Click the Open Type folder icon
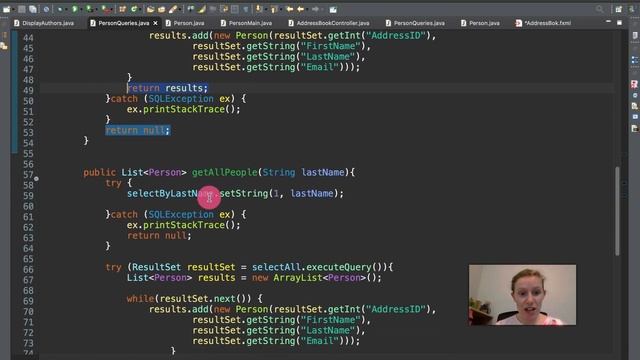The image size is (640, 360). [x=150, y=9]
